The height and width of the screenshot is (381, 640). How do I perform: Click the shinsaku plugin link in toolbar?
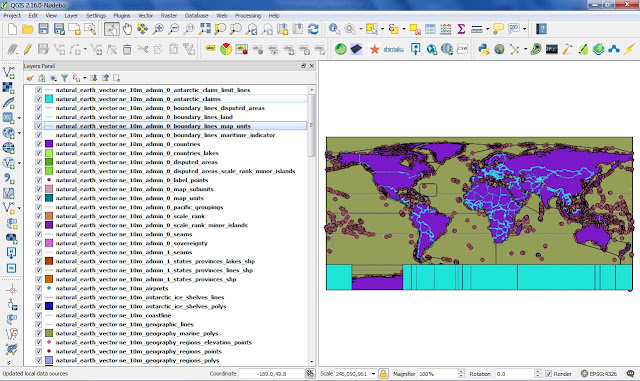click(393, 49)
